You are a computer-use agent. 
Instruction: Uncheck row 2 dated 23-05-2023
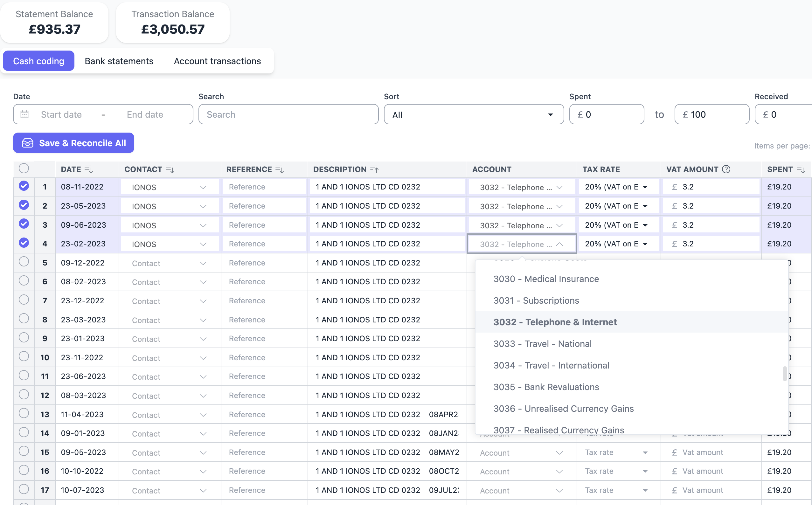click(x=24, y=205)
